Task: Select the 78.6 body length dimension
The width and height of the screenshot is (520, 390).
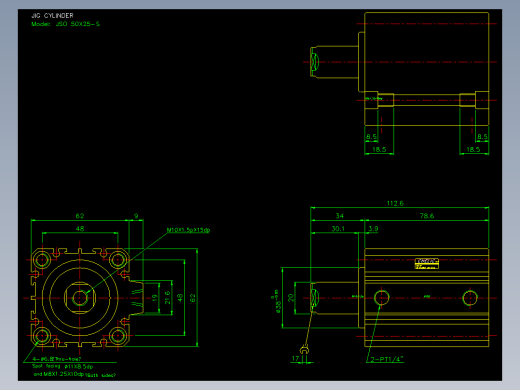Action: click(x=427, y=216)
